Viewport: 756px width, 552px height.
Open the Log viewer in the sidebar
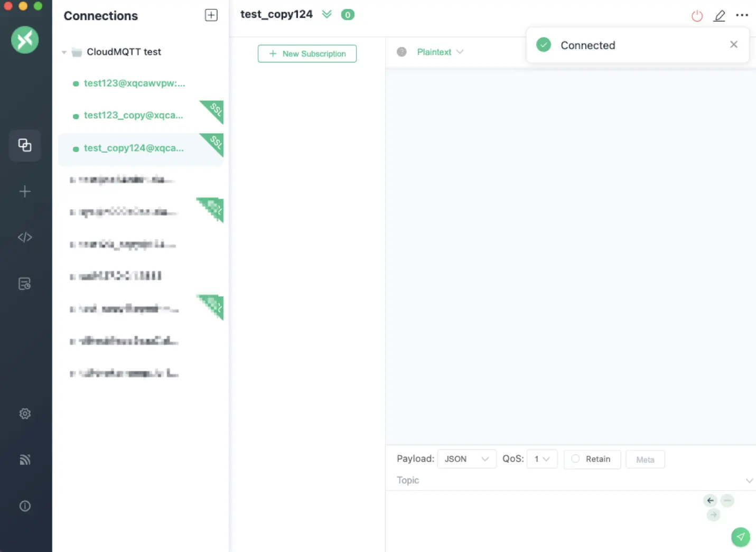click(25, 284)
